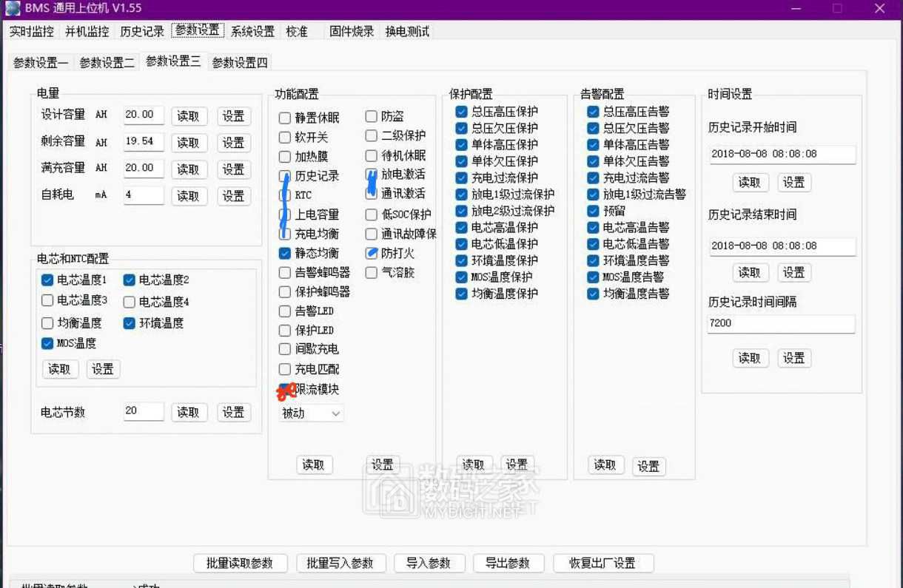Open the 校准 tab
This screenshot has width=903, height=588.
(x=297, y=31)
